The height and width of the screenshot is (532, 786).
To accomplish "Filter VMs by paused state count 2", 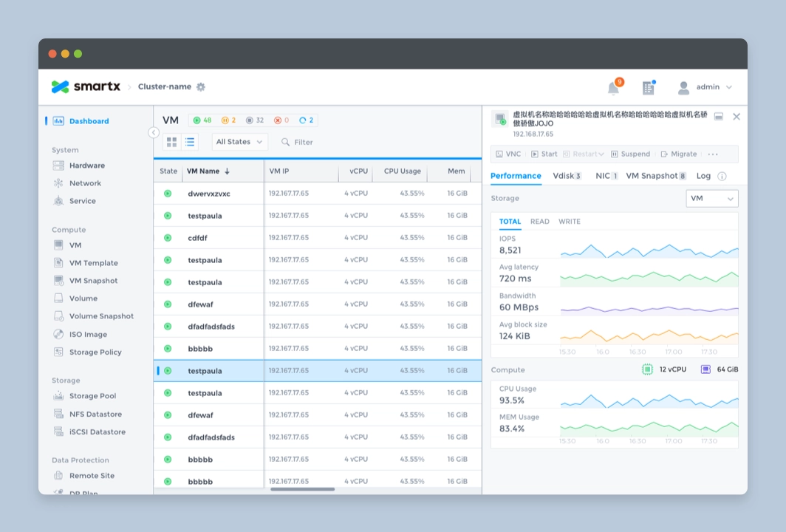I will tap(228, 120).
